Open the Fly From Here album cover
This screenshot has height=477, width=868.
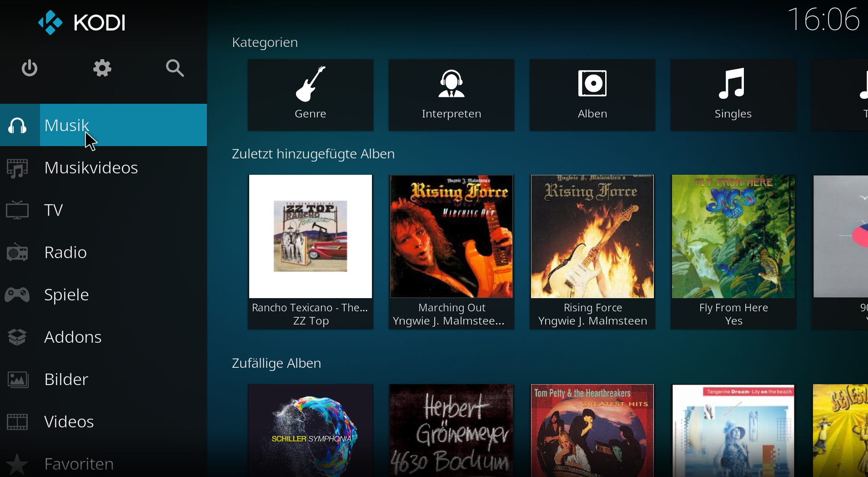coord(733,236)
